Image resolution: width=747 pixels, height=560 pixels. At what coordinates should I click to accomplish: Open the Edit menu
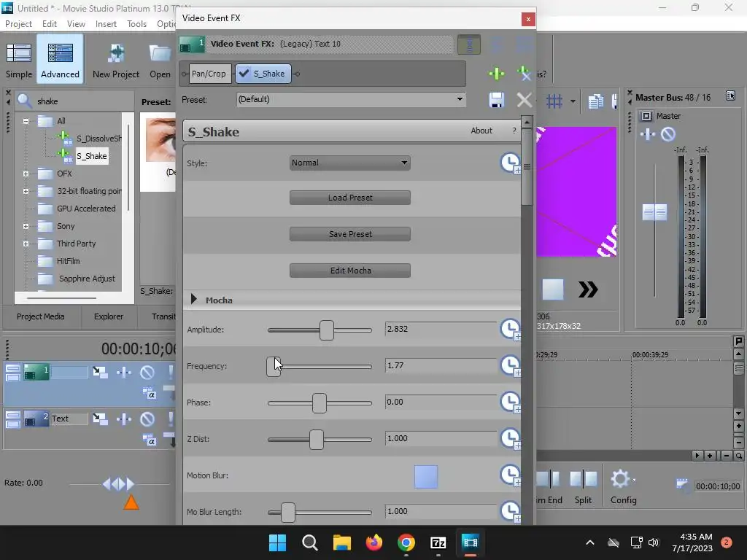tap(49, 24)
